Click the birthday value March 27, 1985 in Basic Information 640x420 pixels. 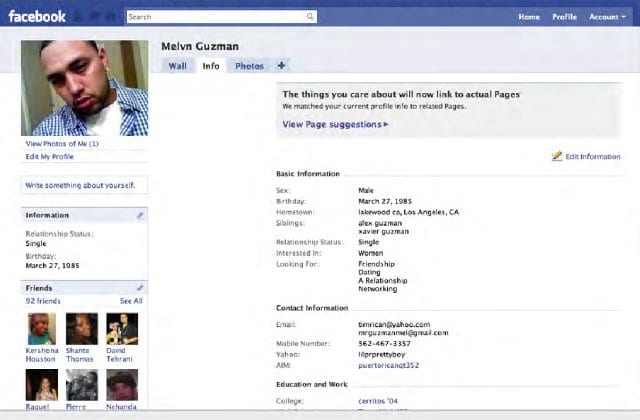tap(385, 201)
